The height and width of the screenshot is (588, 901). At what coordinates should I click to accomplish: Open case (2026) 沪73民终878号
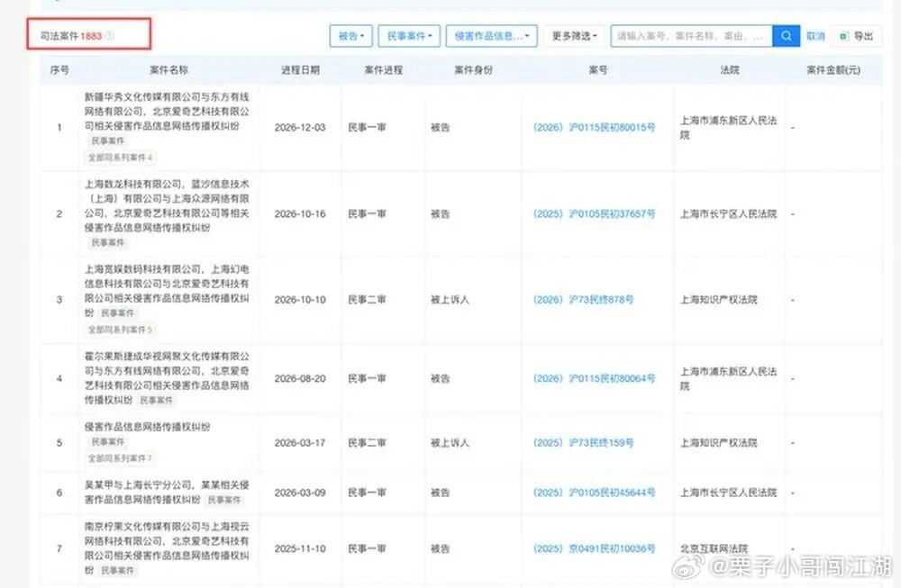pyautogui.click(x=583, y=300)
